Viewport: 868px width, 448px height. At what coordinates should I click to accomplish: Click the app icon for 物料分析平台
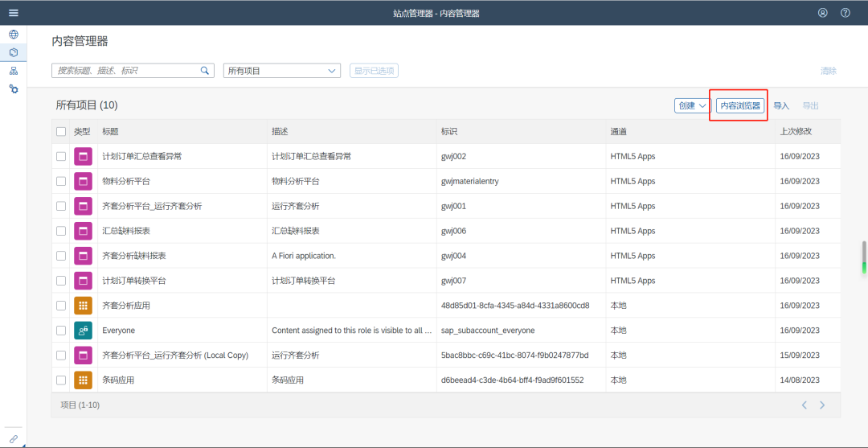(x=83, y=181)
